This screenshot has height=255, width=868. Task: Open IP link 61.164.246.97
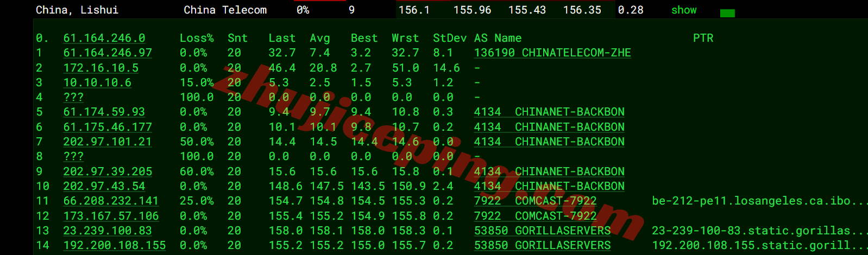pos(108,53)
